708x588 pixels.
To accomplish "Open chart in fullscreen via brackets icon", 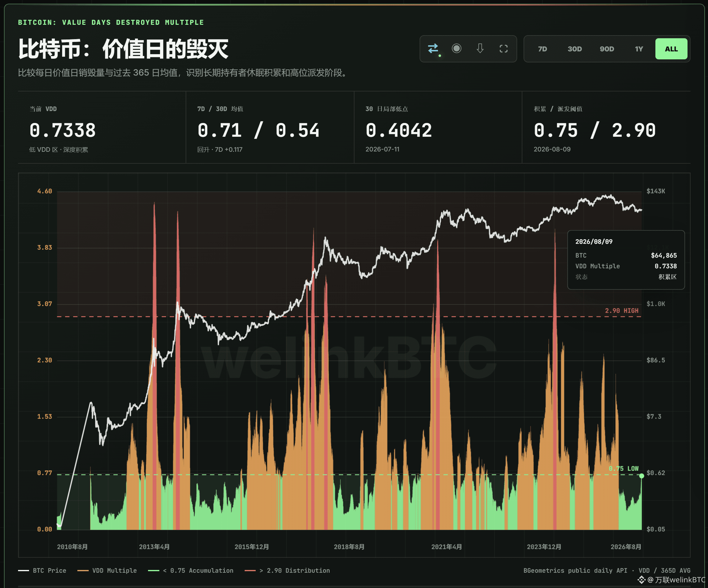I will pyautogui.click(x=503, y=49).
